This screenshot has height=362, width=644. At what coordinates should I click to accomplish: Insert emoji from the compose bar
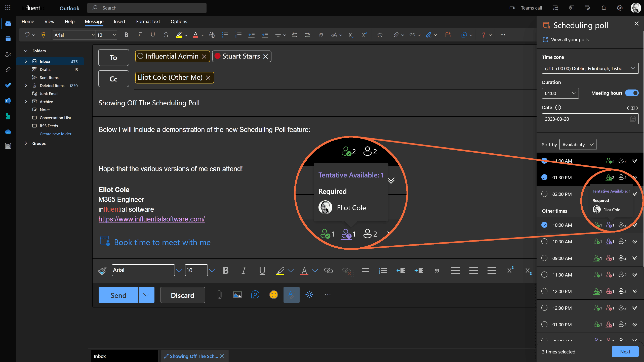tap(273, 295)
